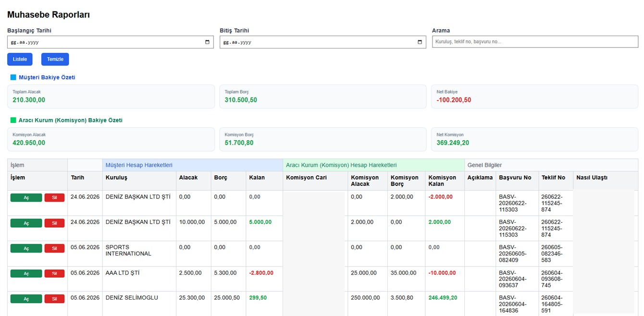Open calendar picker for Bitiş Tarihi

point(420,42)
